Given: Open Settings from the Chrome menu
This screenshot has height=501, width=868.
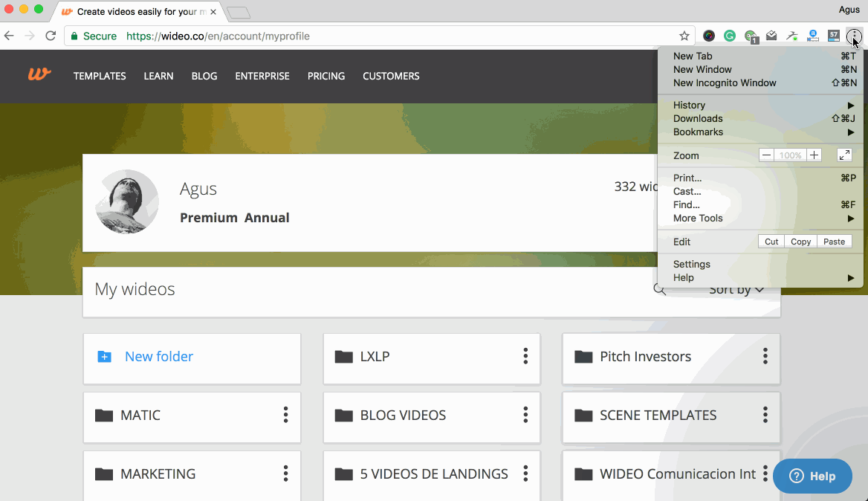Looking at the screenshot, I should (x=692, y=265).
